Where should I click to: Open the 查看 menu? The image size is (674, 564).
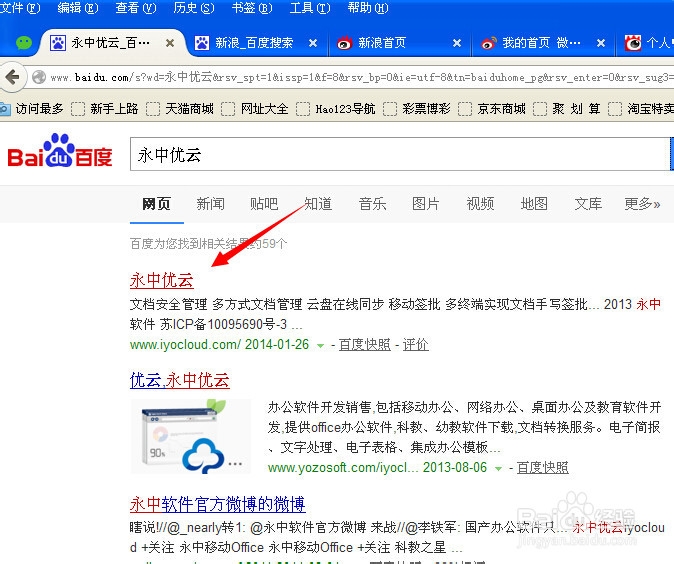tap(136, 8)
